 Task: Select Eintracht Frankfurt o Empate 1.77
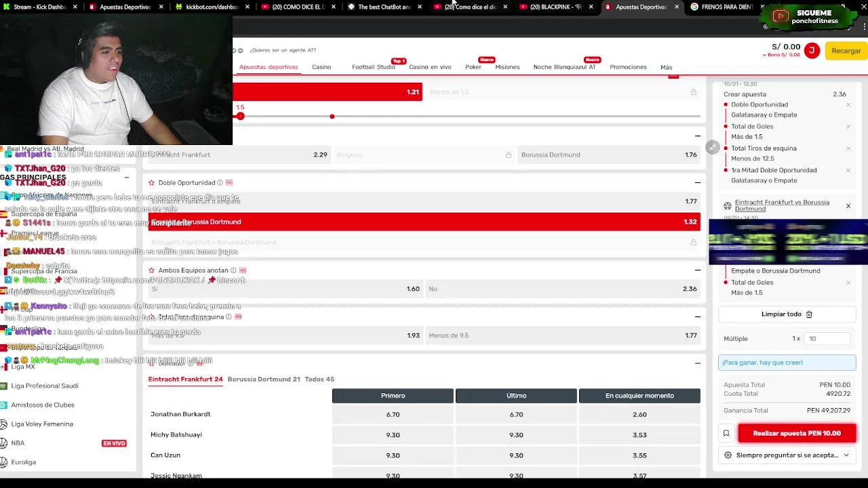(425, 201)
